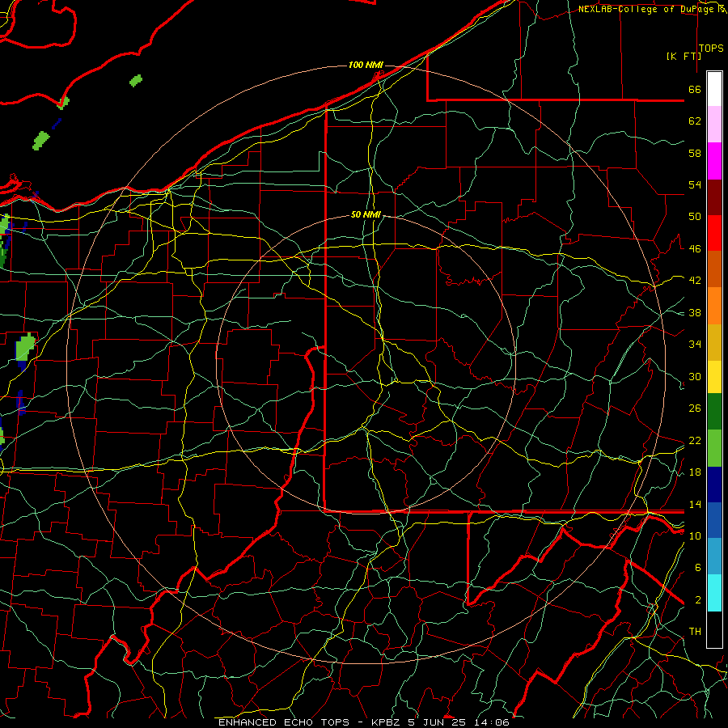Click the legend value 38

(695, 312)
